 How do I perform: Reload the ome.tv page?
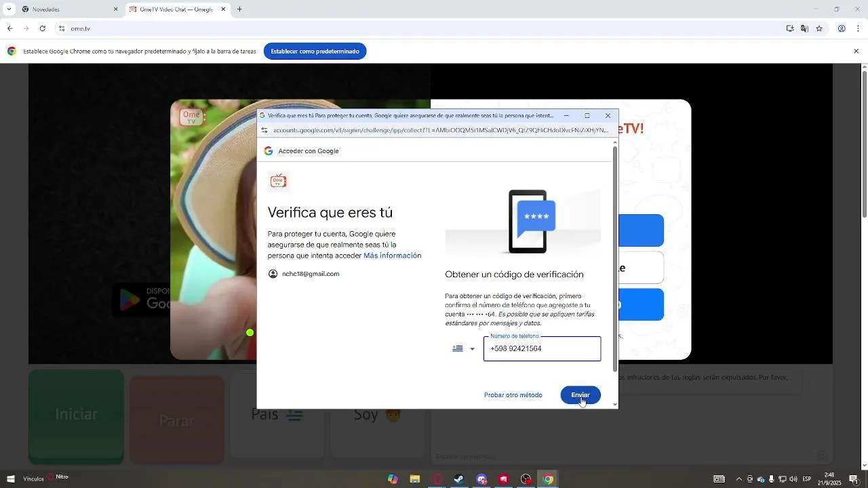42,28
